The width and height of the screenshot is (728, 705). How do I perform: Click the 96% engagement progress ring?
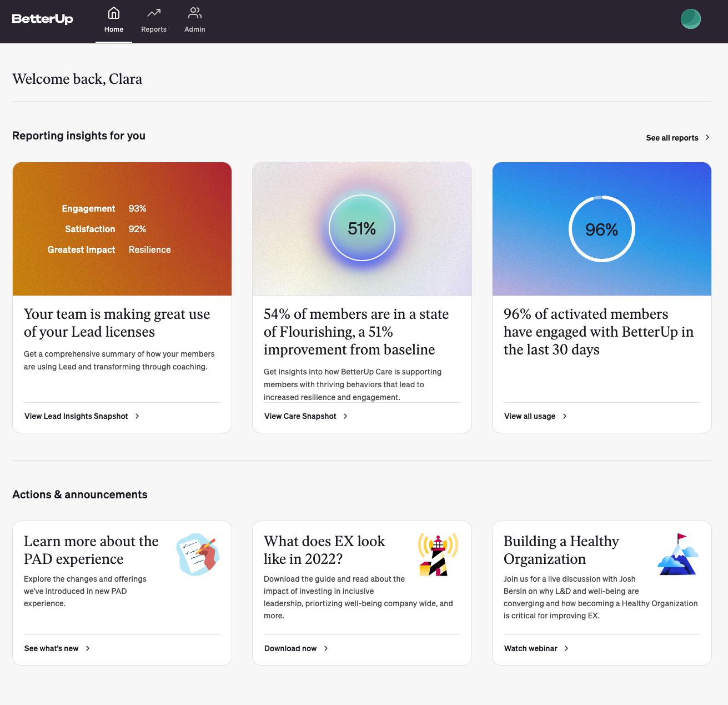click(x=602, y=229)
